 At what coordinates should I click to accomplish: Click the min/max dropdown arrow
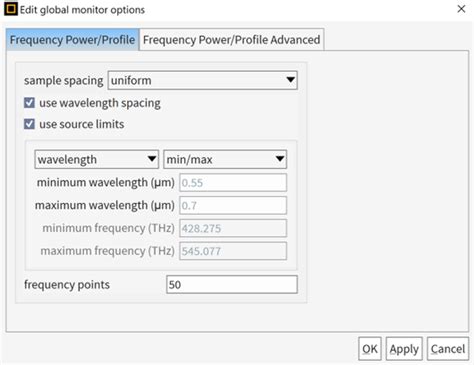pos(280,159)
